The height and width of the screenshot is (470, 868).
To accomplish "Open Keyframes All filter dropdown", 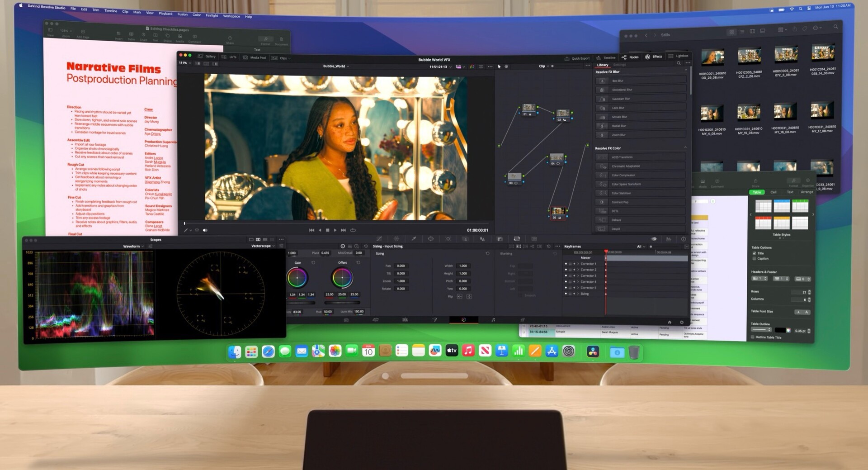I will [x=641, y=247].
